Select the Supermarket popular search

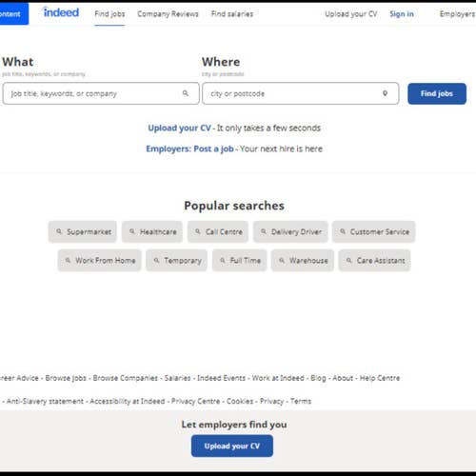pos(83,231)
